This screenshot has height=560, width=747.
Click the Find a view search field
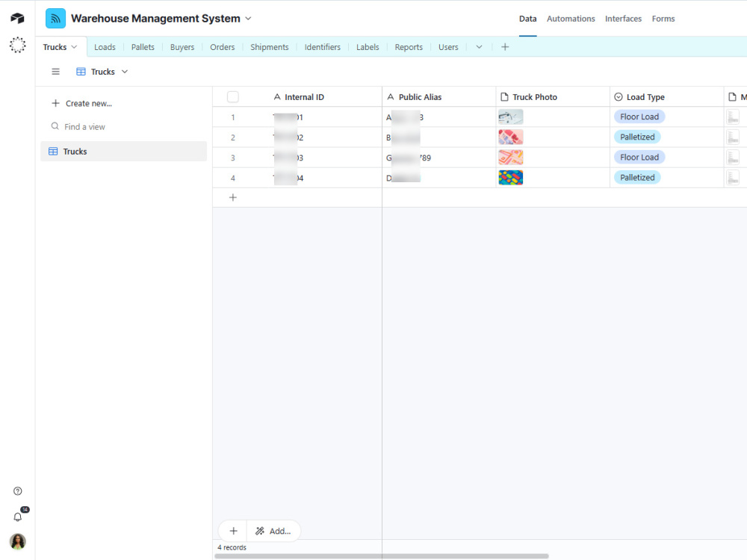pyautogui.click(x=124, y=127)
